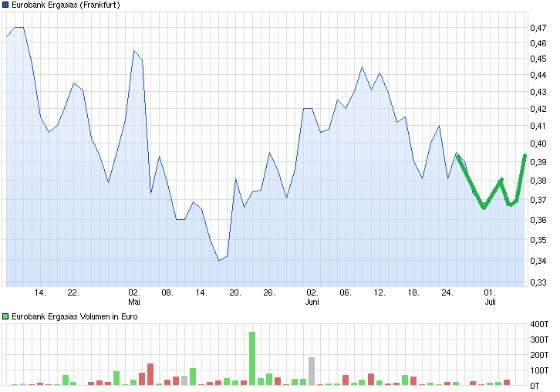This screenshot has width=560, height=392.
Task: Click the 200T volume axis label
Action: tap(539, 355)
